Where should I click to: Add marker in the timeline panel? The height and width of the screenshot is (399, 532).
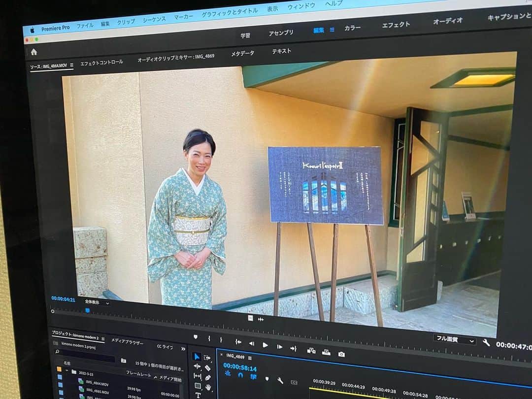tap(267, 379)
